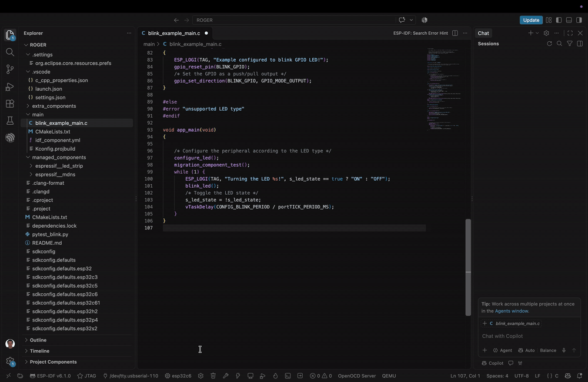Open the Source Control view

click(10, 69)
